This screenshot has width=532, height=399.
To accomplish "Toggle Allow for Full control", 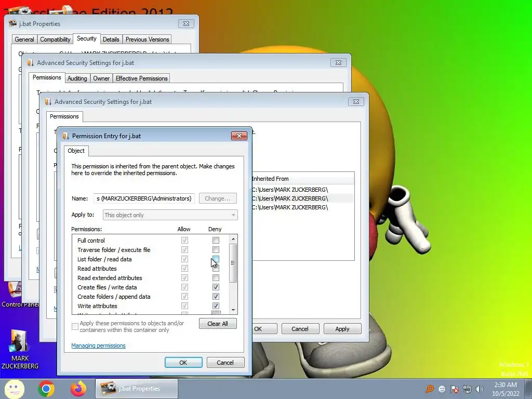I will pyautogui.click(x=184, y=240).
